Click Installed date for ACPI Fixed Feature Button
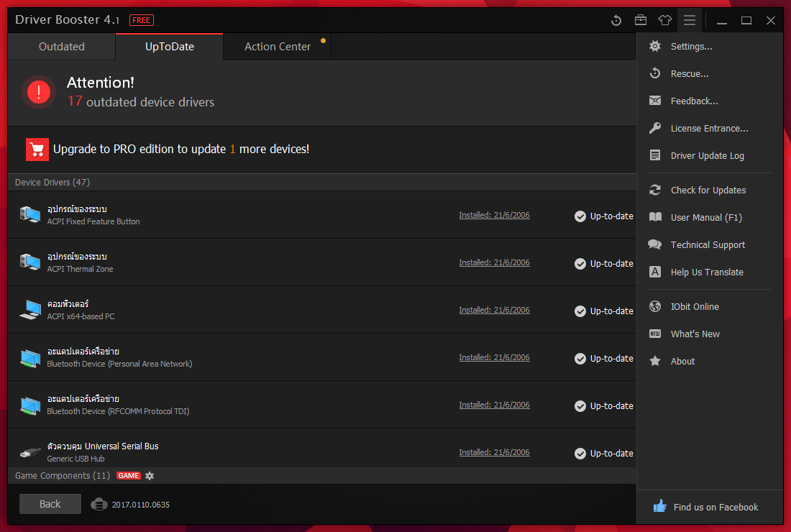The width and height of the screenshot is (791, 532). (494, 215)
